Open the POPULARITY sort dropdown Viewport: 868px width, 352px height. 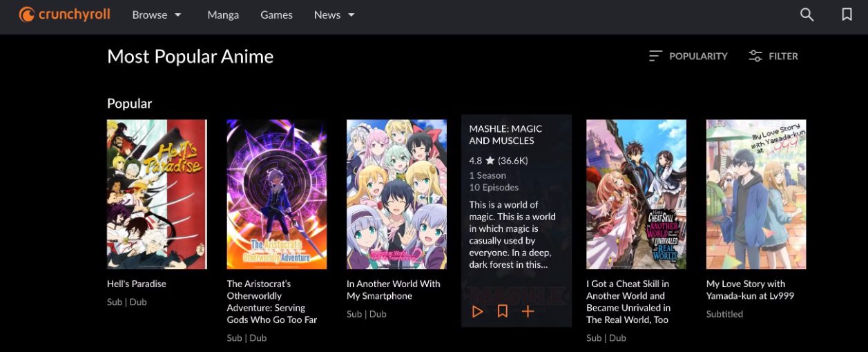[x=697, y=56]
